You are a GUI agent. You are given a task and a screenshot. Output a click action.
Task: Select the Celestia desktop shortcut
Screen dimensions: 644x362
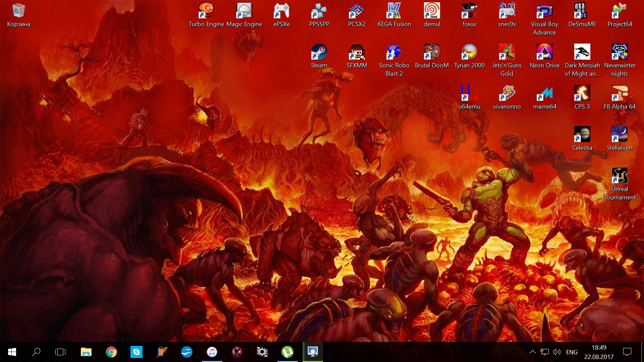point(582,139)
